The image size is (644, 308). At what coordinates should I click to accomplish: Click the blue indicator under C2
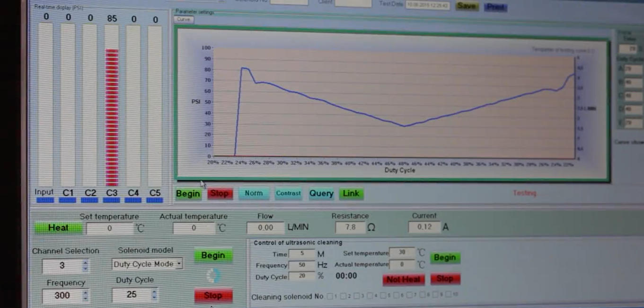coord(89,200)
